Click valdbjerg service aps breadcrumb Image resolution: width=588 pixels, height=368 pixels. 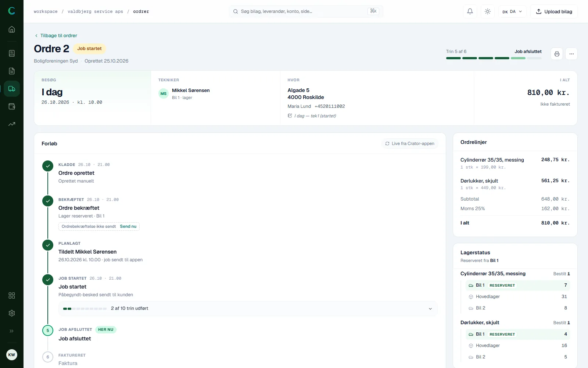95,11
